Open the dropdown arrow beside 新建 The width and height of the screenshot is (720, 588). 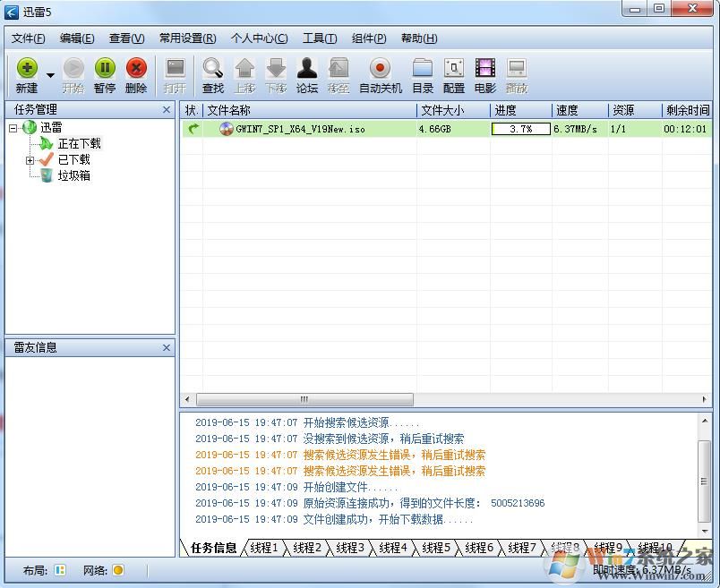pos(50,75)
